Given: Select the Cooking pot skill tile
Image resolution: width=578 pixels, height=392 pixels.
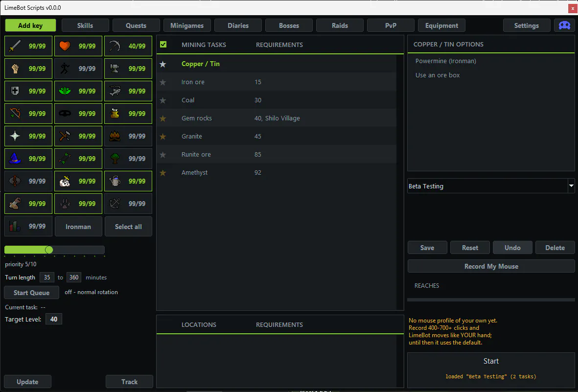Looking at the screenshot, I should pyautogui.click(x=128, y=114).
